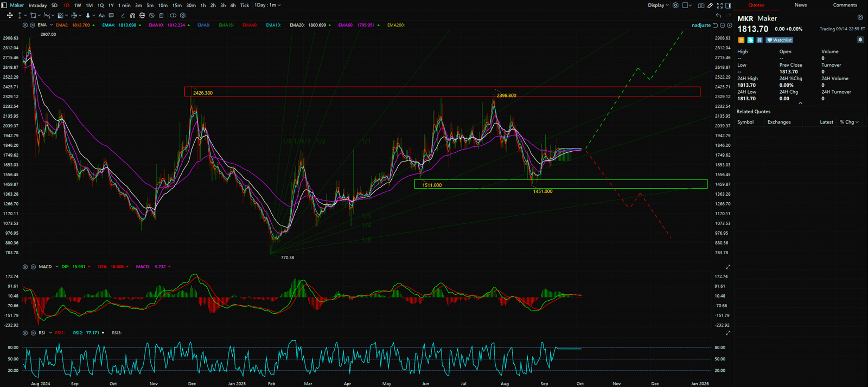Remove the RSI indicator with X
Viewport: 868px width, 387px height.
[33, 333]
